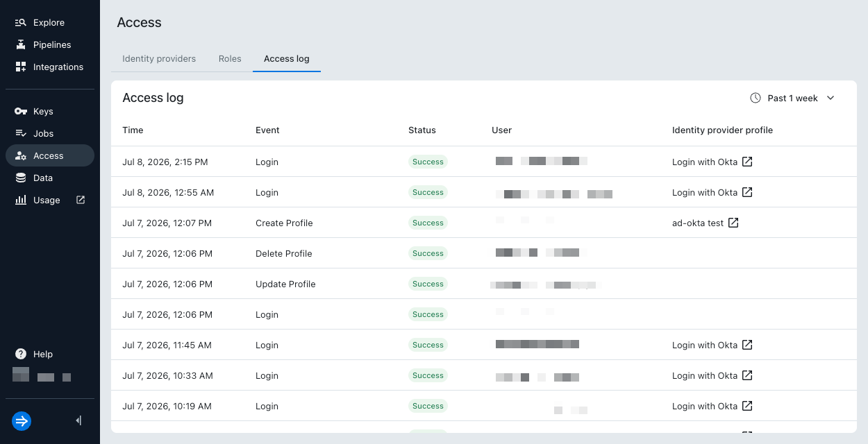The height and width of the screenshot is (444, 868).
Task: Select the Access user-settings icon
Action: (x=21, y=155)
